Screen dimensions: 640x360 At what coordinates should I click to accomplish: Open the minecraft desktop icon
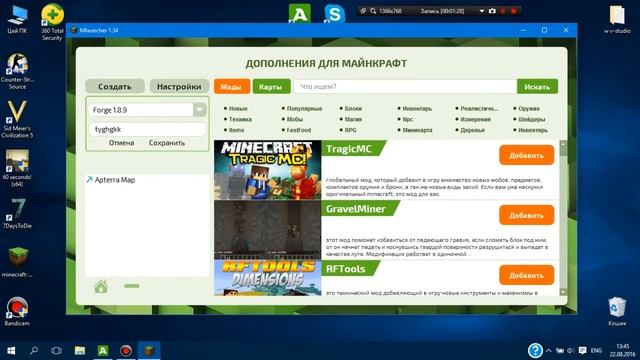tap(17, 262)
